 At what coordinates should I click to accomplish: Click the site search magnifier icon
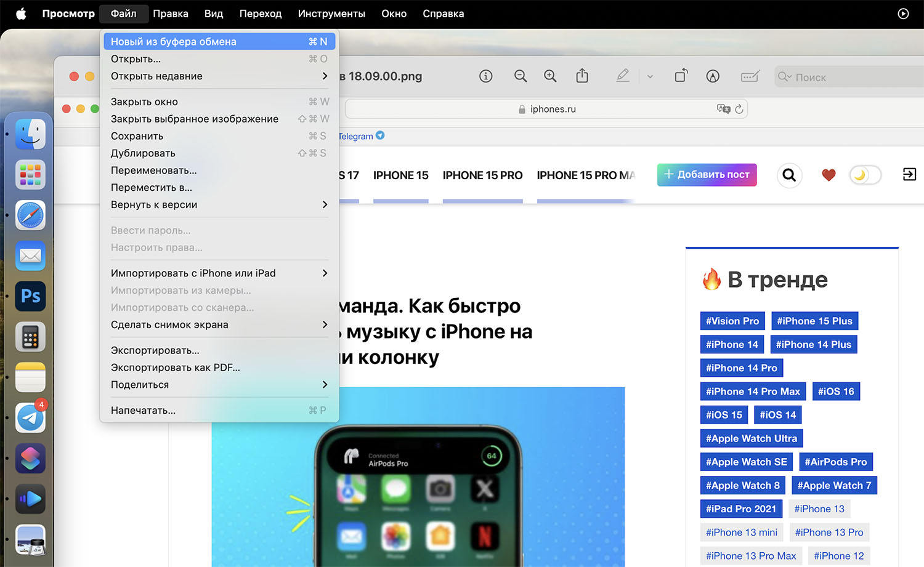[789, 175]
